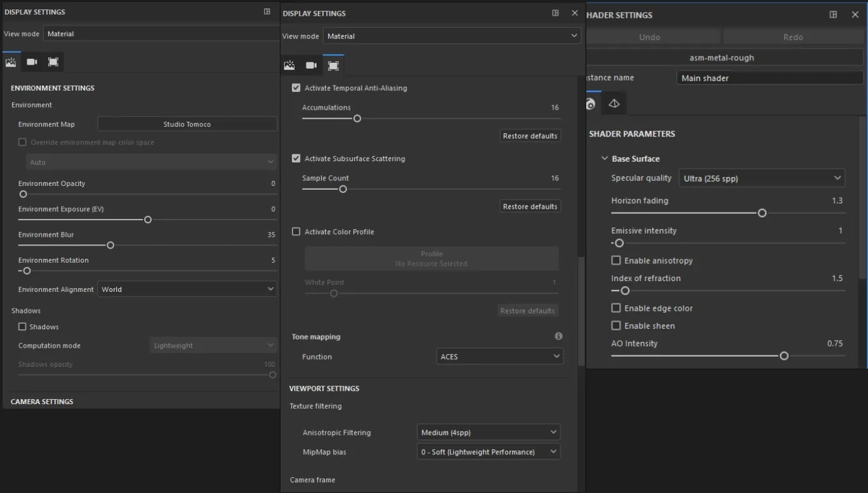Viewport: 868px width, 493px height.
Task: Open Environment Alignment World dropdown
Action: click(x=187, y=289)
